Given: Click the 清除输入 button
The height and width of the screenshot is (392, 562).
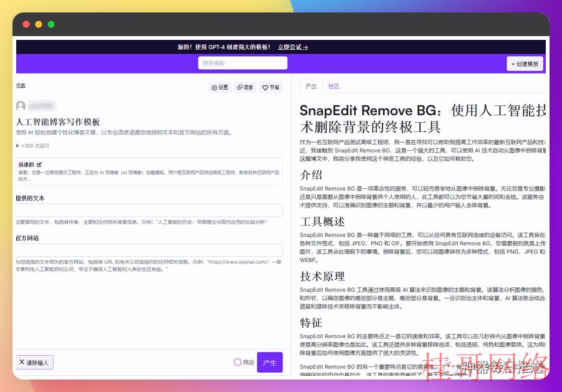Looking at the screenshot, I should (x=35, y=363).
